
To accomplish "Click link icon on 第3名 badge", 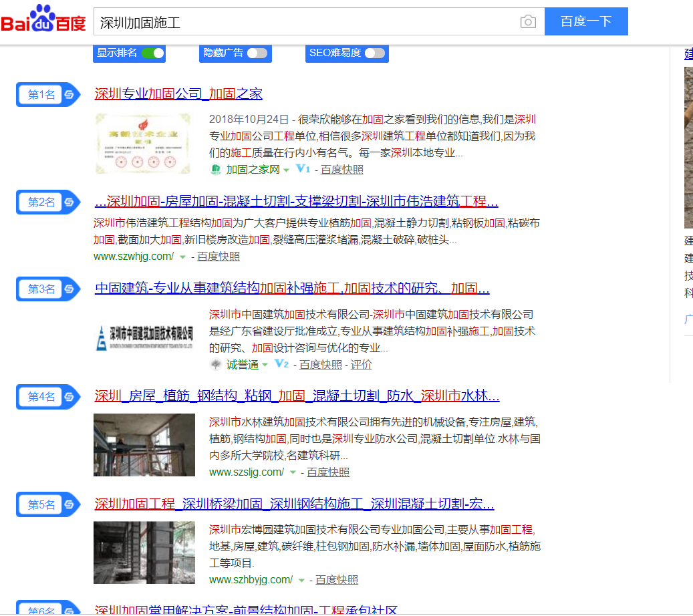I will (69, 289).
